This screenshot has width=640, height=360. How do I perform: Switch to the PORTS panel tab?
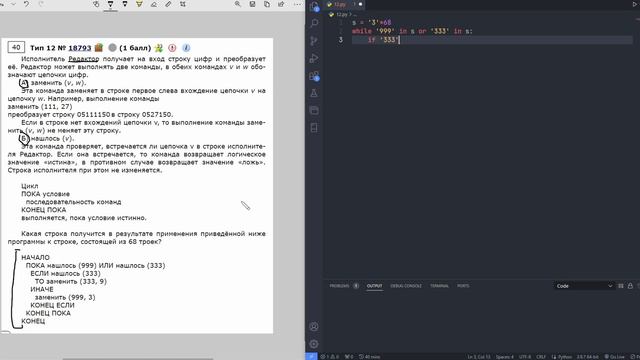463,286
